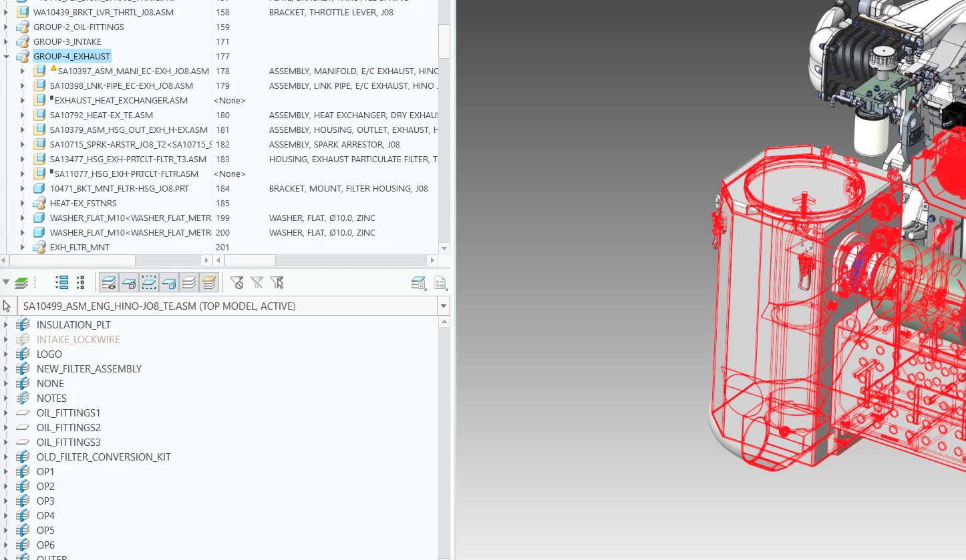The height and width of the screenshot is (560, 966).
Task: Select the OLD_FILTER_CONVERSION_KIT layer
Action: [x=104, y=457]
